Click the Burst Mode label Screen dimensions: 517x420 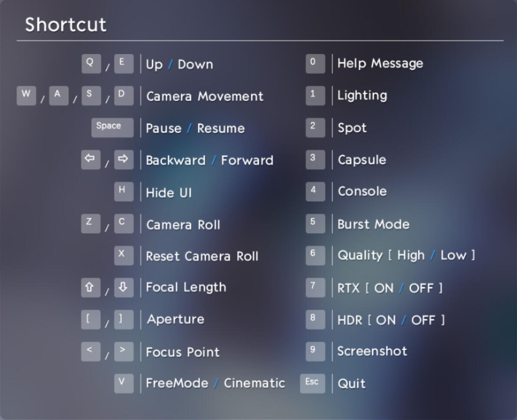373,224
